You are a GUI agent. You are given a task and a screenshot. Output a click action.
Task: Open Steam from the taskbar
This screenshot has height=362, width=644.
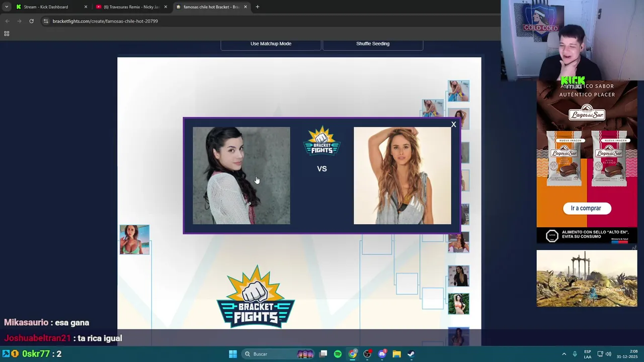pyautogui.click(x=411, y=354)
